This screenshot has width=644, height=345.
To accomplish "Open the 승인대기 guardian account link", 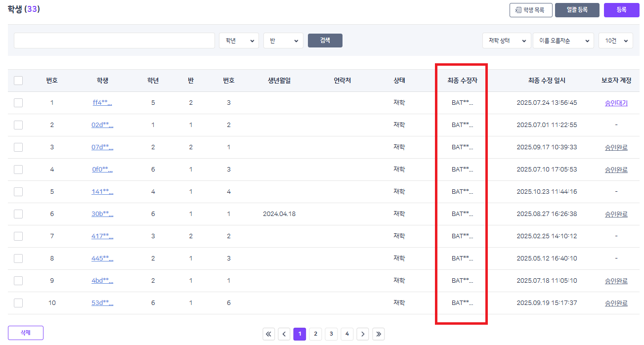I will tap(616, 103).
